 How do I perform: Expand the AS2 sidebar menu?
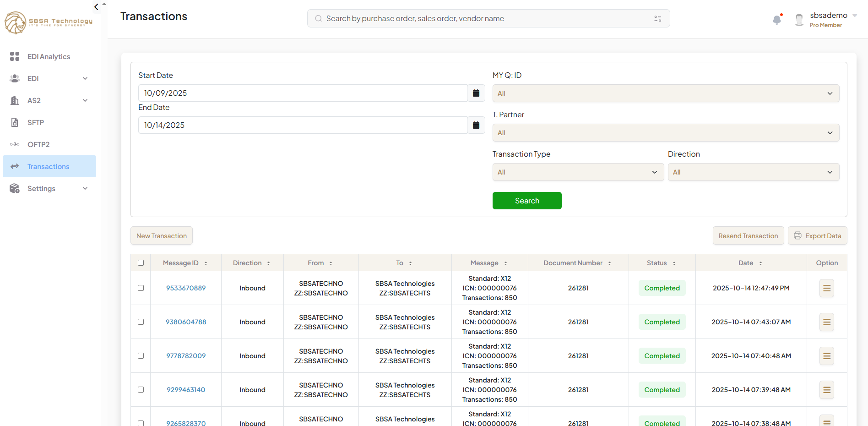[x=49, y=100]
